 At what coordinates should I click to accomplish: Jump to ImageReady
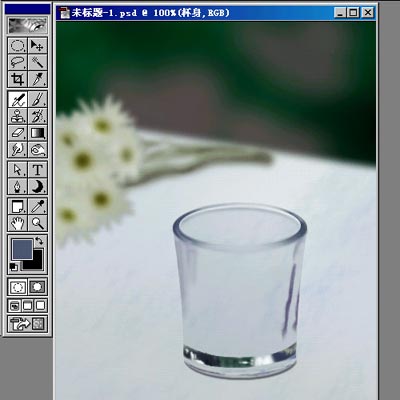tap(27, 323)
